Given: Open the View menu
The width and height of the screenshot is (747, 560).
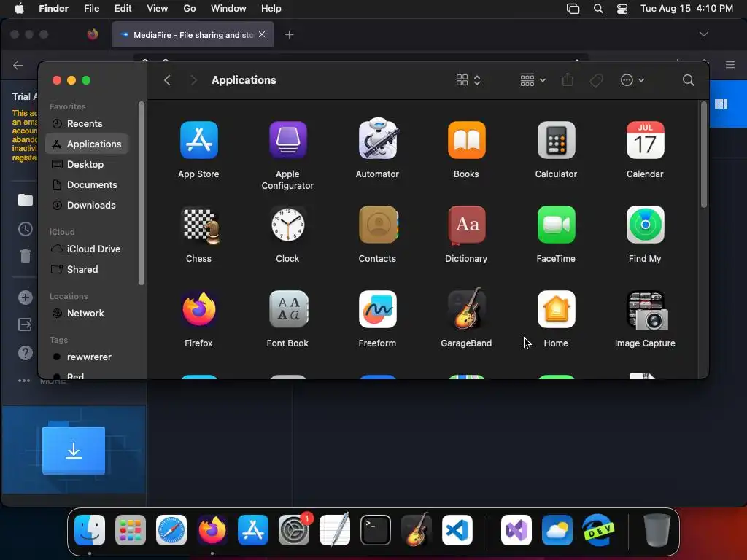Looking at the screenshot, I should [158, 9].
